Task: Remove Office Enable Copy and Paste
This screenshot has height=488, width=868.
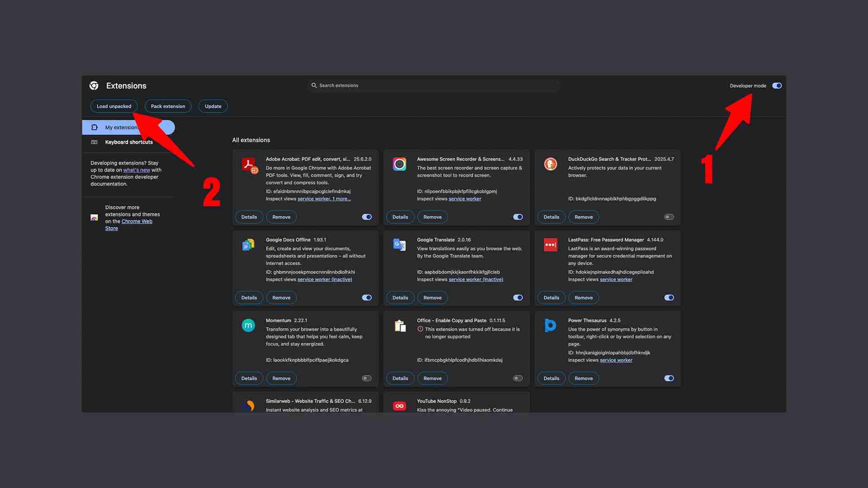Action: pos(433,378)
